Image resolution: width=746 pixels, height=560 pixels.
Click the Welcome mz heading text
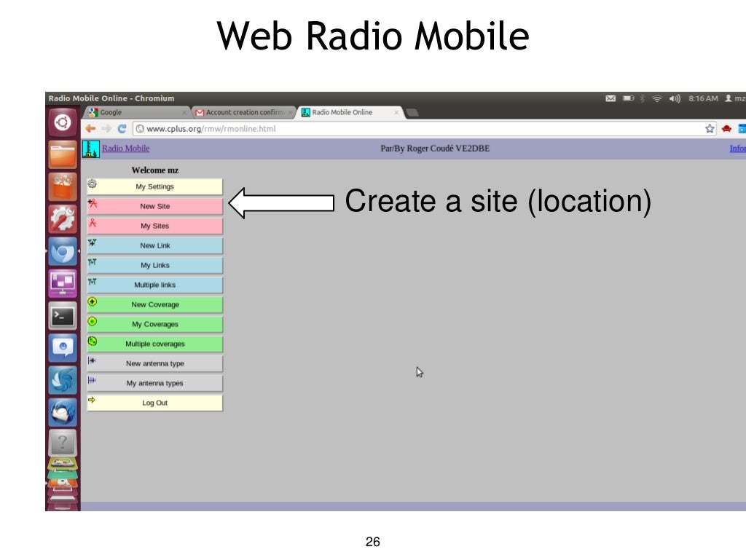click(155, 170)
